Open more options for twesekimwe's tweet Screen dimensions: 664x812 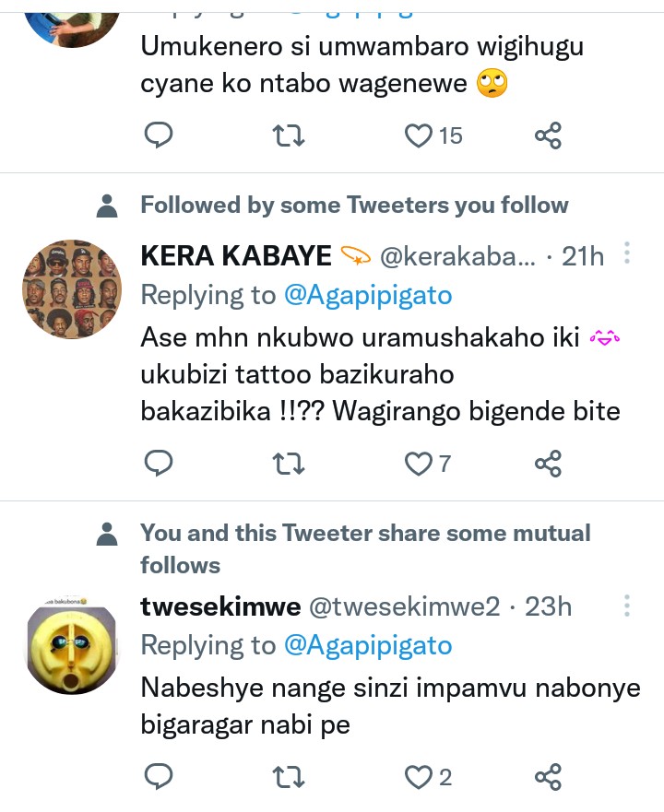tap(627, 606)
